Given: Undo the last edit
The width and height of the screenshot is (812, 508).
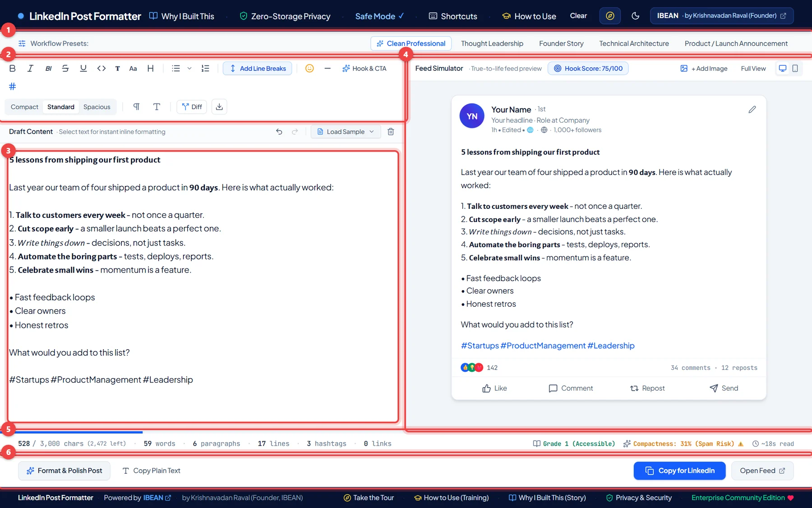Looking at the screenshot, I should 279,132.
